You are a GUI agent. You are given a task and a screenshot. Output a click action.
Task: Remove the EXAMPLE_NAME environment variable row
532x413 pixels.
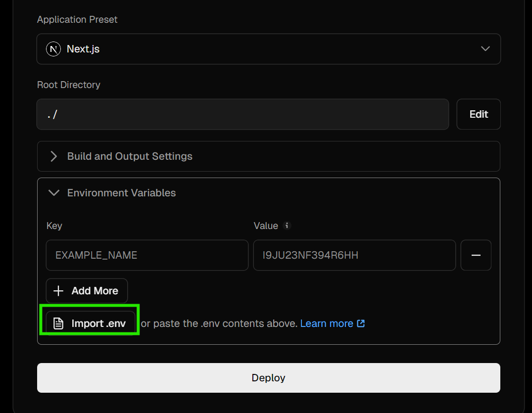click(x=476, y=255)
